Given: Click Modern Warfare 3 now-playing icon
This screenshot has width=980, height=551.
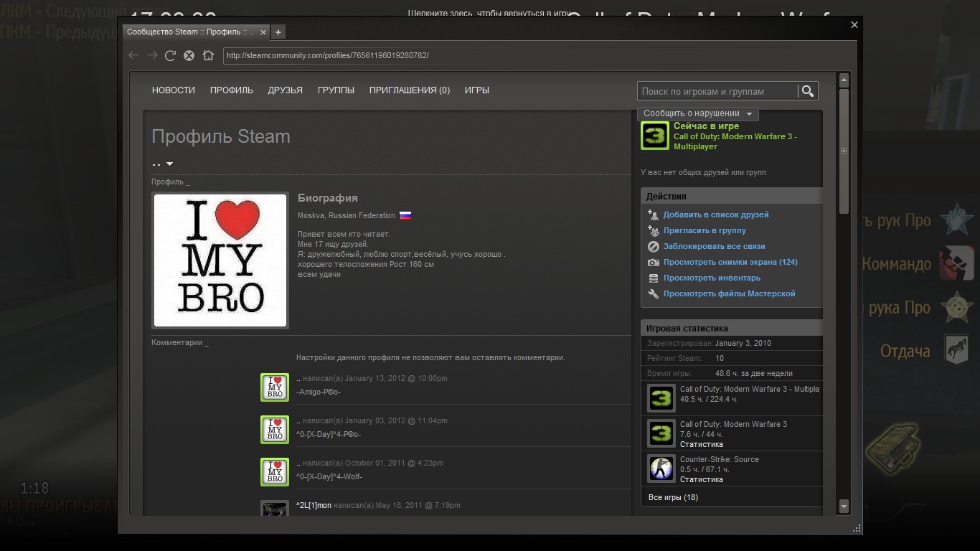Looking at the screenshot, I should (654, 136).
